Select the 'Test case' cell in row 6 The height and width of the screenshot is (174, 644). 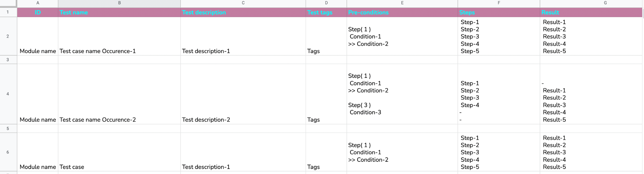pyautogui.click(x=119, y=152)
